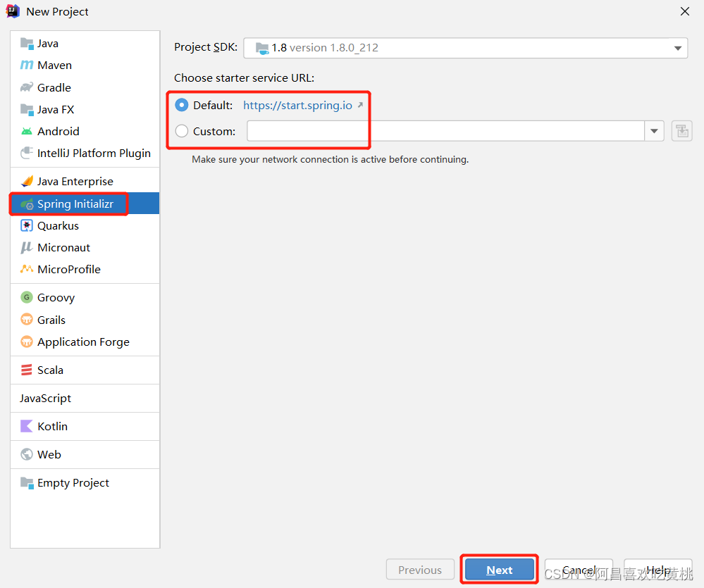Image resolution: width=704 pixels, height=588 pixels.
Task: Click the IntelliJ Platform Plugin icon
Action: [x=27, y=154]
